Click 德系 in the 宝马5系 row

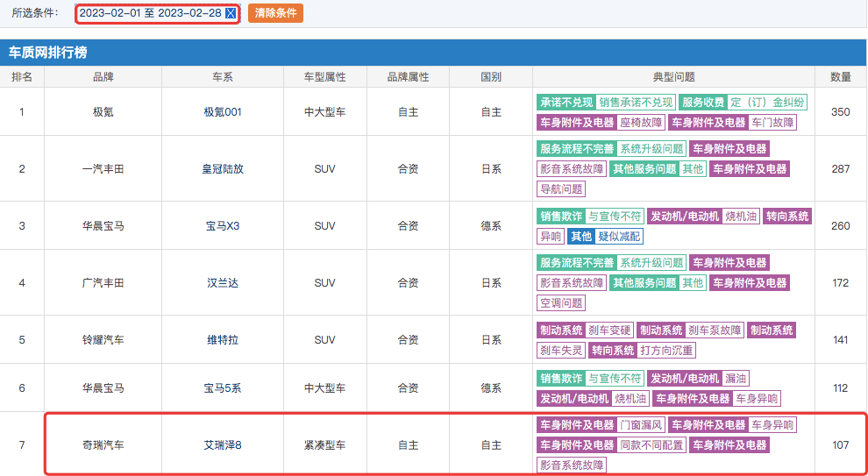(491, 388)
